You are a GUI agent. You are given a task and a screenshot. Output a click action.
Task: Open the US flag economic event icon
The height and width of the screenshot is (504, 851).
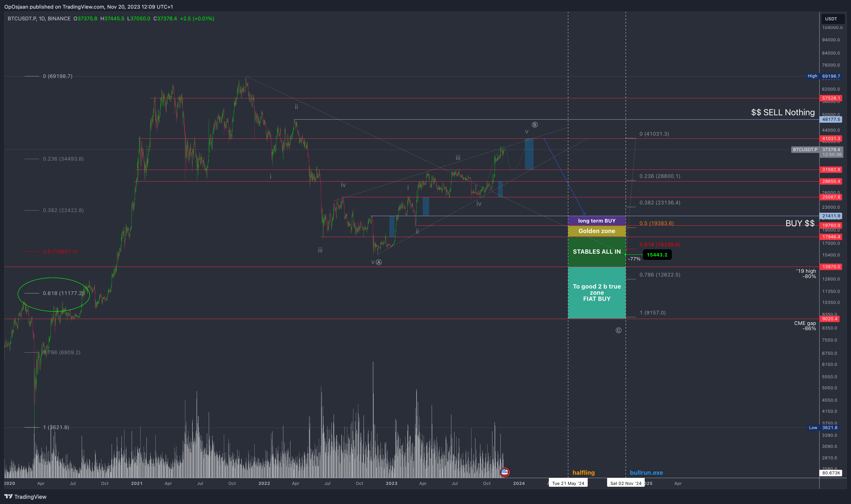(x=504, y=472)
